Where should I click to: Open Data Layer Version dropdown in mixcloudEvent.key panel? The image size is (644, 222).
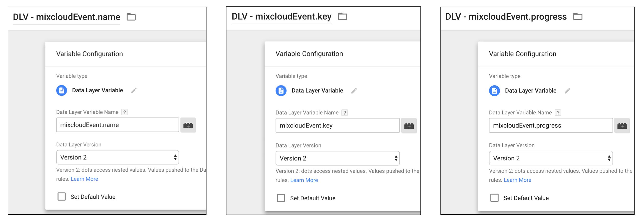pyautogui.click(x=338, y=158)
